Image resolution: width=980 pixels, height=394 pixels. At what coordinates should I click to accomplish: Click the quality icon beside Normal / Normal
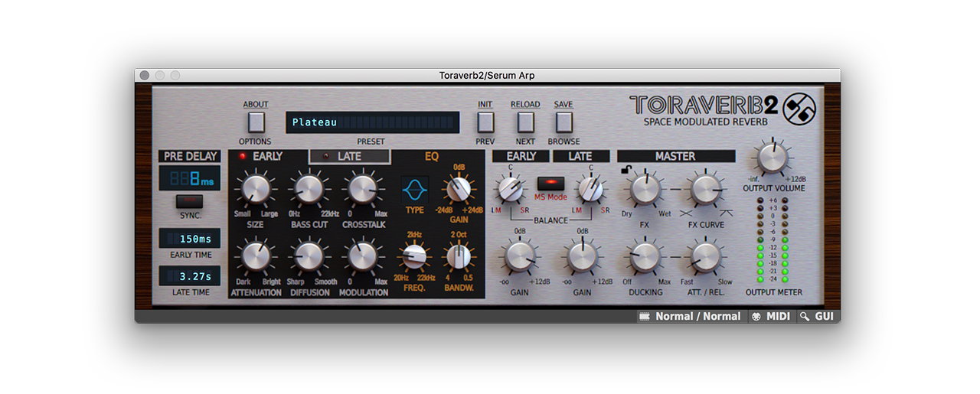click(x=645, y=316)
